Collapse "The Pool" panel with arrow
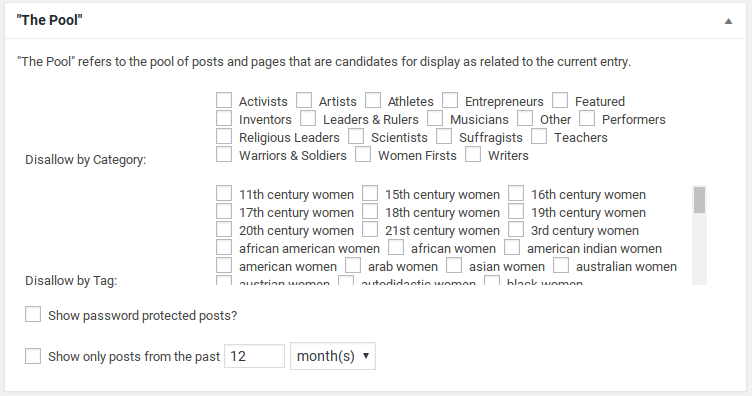This screenshot has height=396, width=752. (728, 21)
